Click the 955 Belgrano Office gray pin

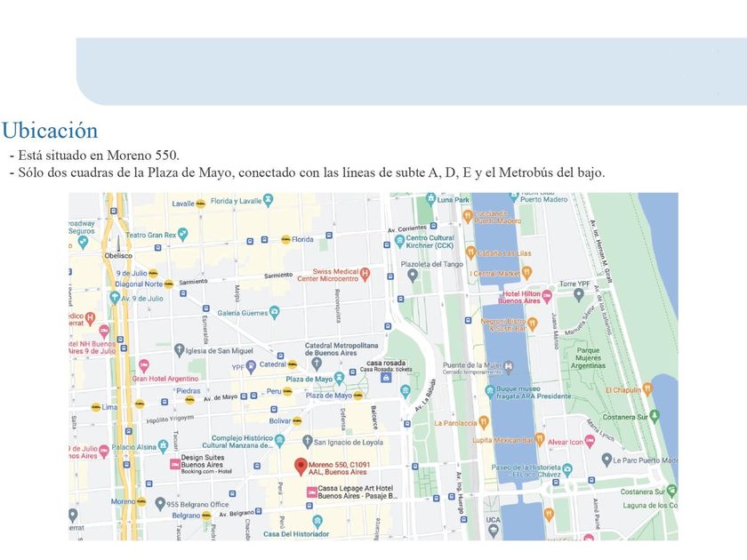(160, 503)
